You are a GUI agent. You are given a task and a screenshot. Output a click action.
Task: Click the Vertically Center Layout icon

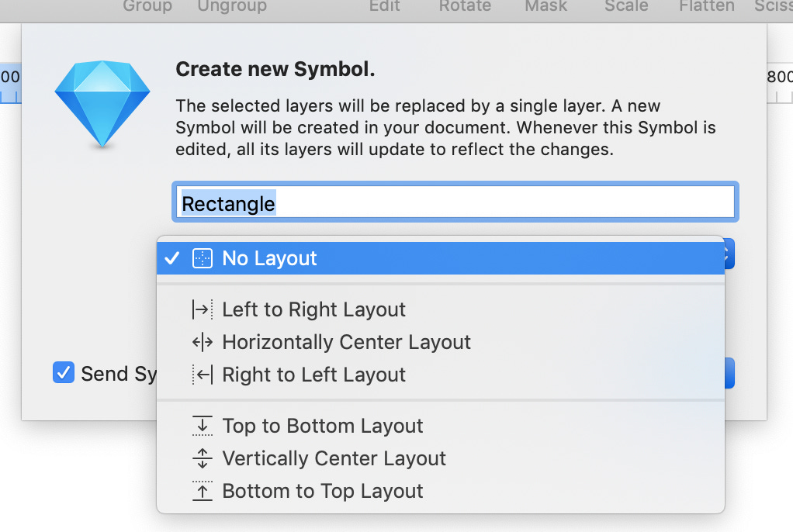(202, 458)
